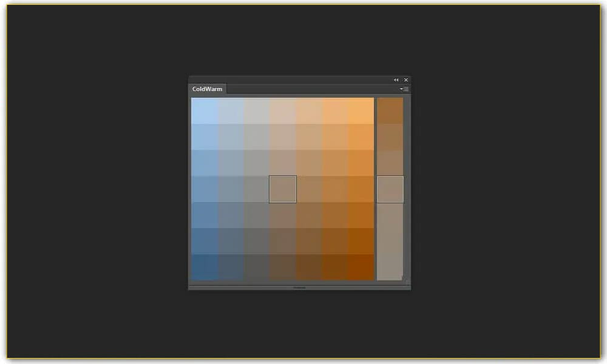Pick the swatch immediately right of outlined center swatch
This screenshot has width=607, height=364.
point(309,189)
